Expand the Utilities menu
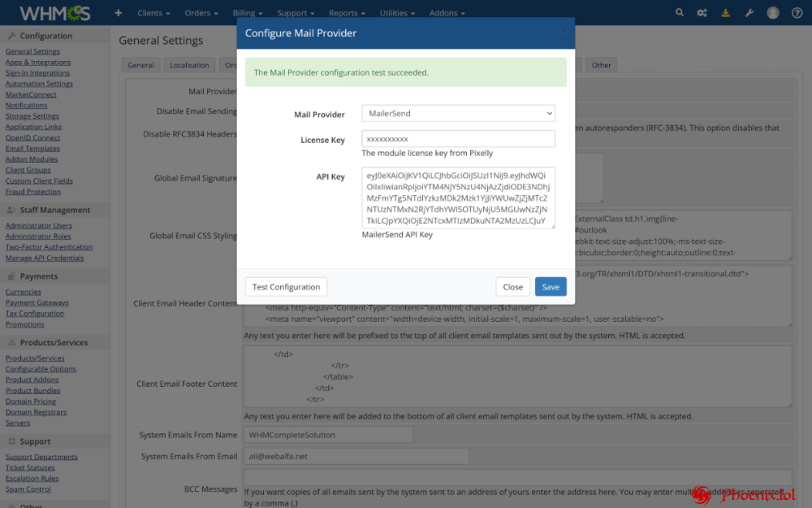Viewport: 812px width, 508px height. pyautogui.click(x=397, y=12)
